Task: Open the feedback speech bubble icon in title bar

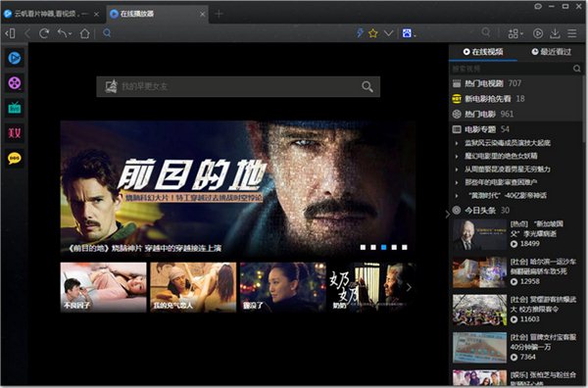Action: coord(538,7)
